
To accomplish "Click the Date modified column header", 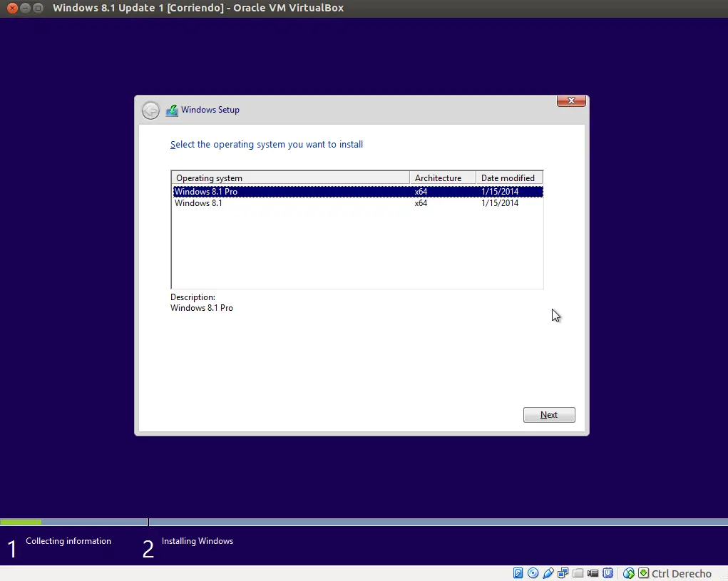I will pyautogui.click(x=509, y=178).
